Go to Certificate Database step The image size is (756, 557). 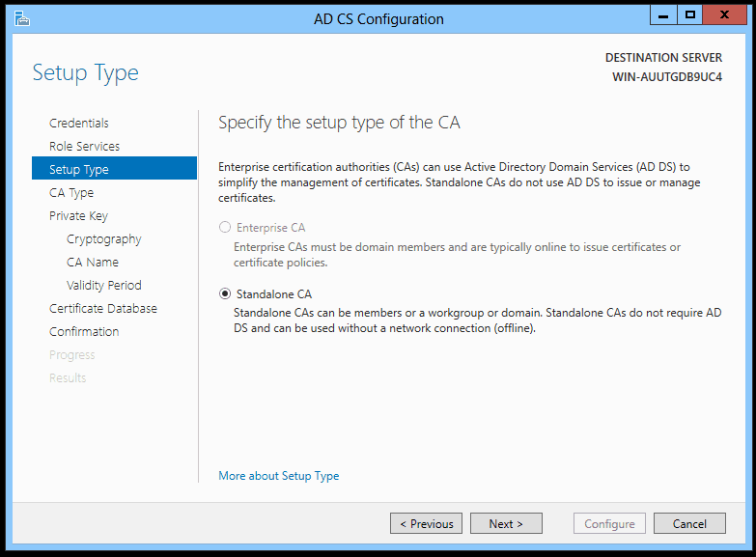click(103, 308)
